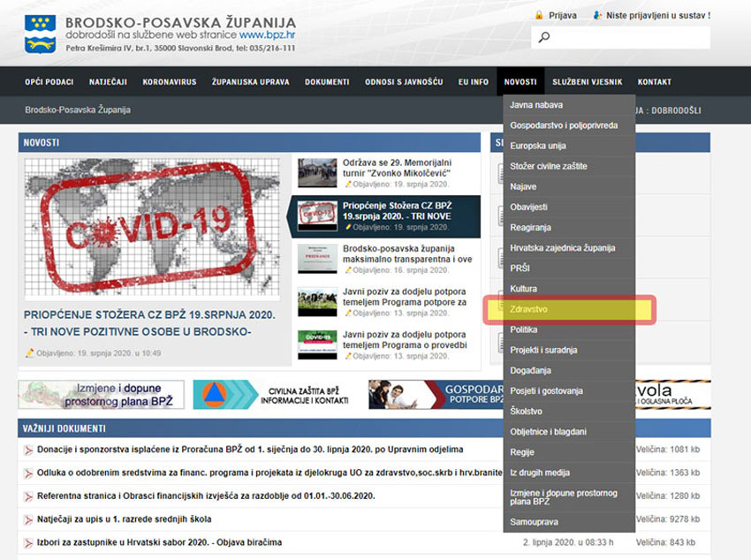The image size is (751, 560).
Task: Select Javna nabava in the dropdown
Action: (536, 105)
